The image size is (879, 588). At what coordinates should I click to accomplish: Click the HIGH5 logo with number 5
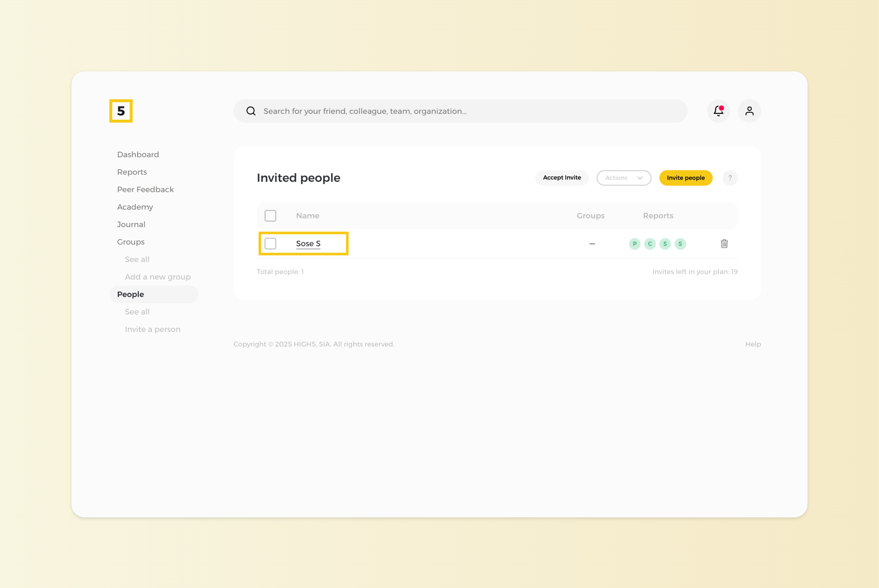[121, 111]
